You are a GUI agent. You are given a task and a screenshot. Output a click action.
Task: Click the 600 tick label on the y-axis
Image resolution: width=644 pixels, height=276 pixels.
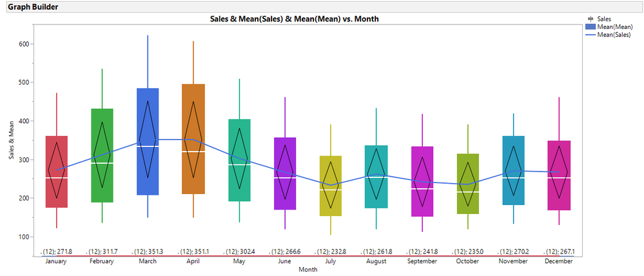coord(24,44)
